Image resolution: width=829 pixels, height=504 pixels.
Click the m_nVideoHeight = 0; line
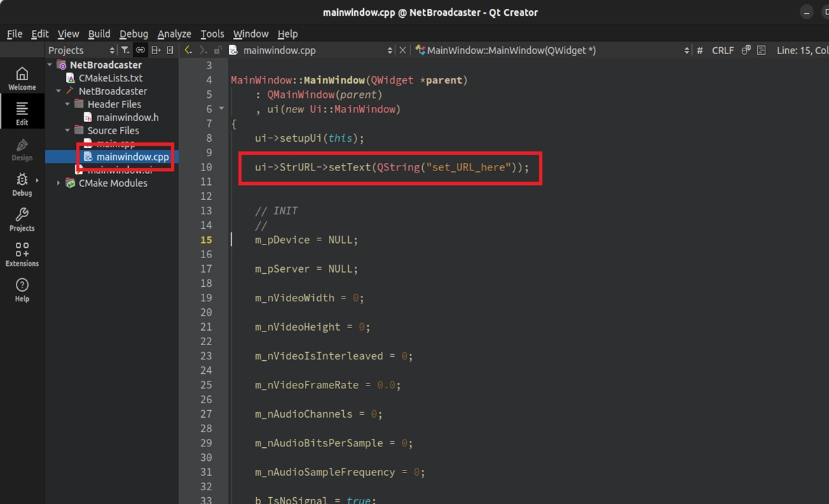[312, 327]
